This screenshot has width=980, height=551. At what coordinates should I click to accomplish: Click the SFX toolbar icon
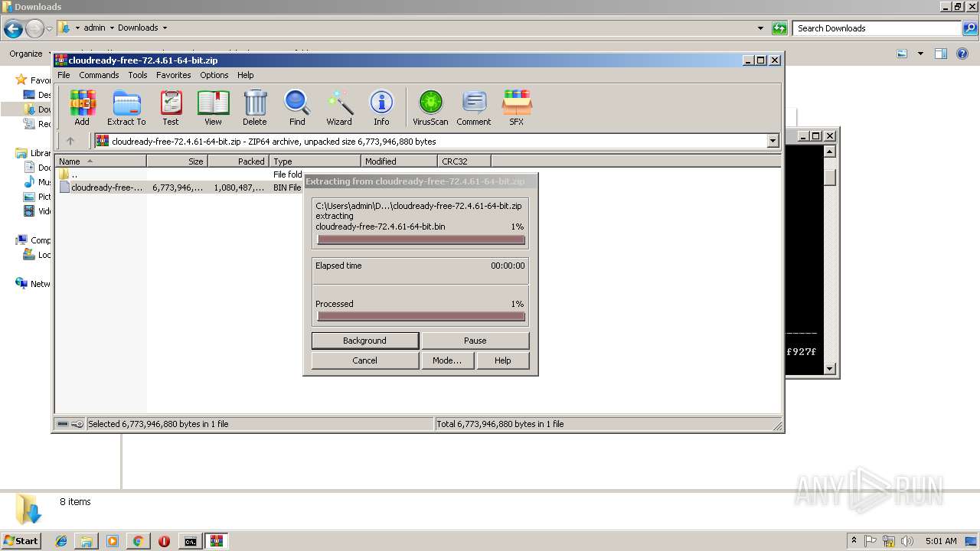517,107
